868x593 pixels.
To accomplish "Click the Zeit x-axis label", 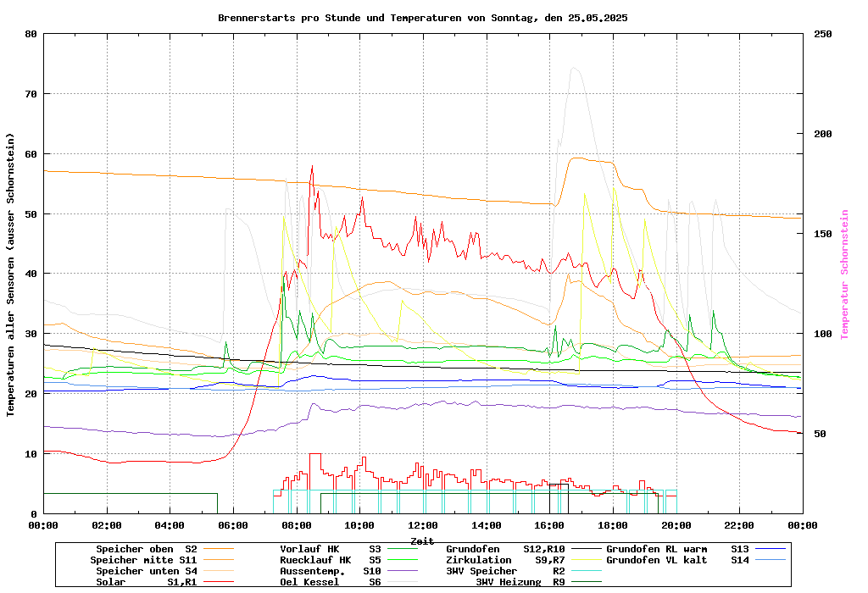I will (x=422, y=540).
